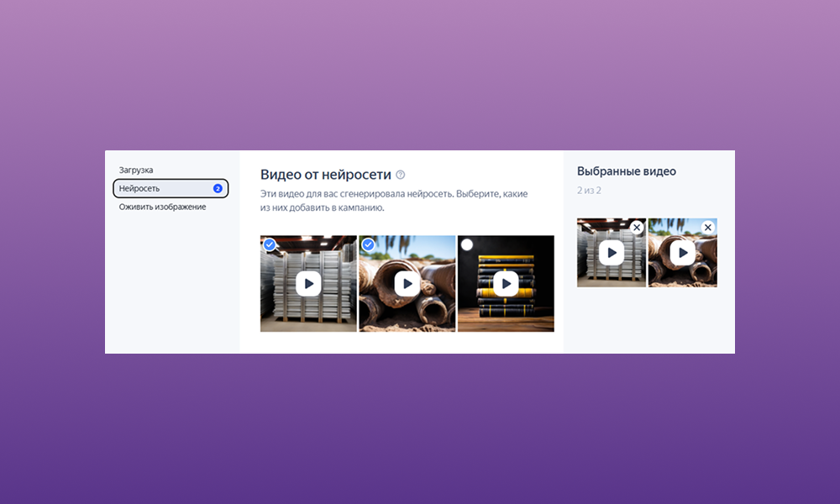Click the bottom edge of the selected pallet thumbnail

tap(612, 283)
